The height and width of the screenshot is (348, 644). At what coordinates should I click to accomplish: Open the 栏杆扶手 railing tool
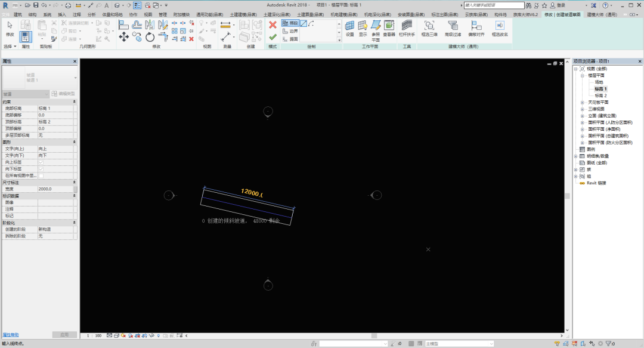(407, 28)
